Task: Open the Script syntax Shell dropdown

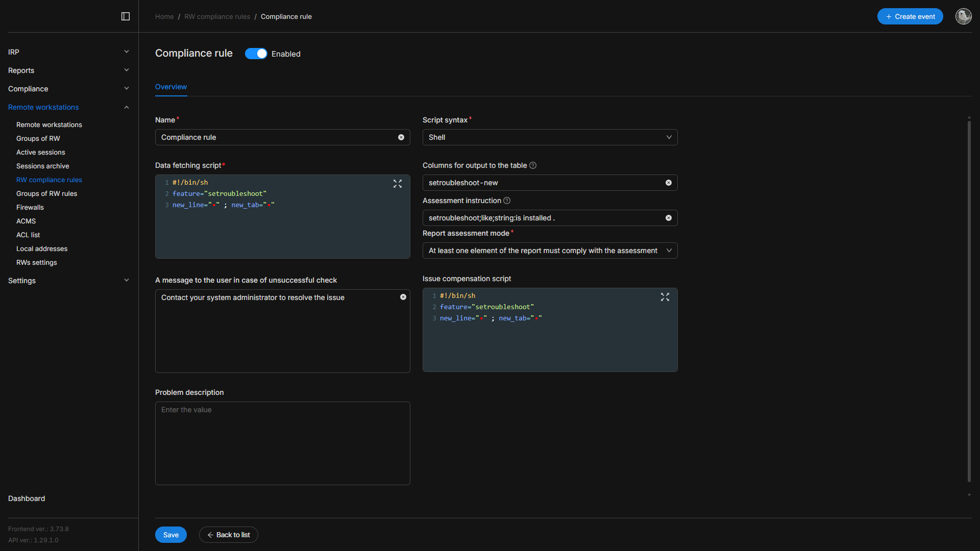Action: click(x=550, y=137)
